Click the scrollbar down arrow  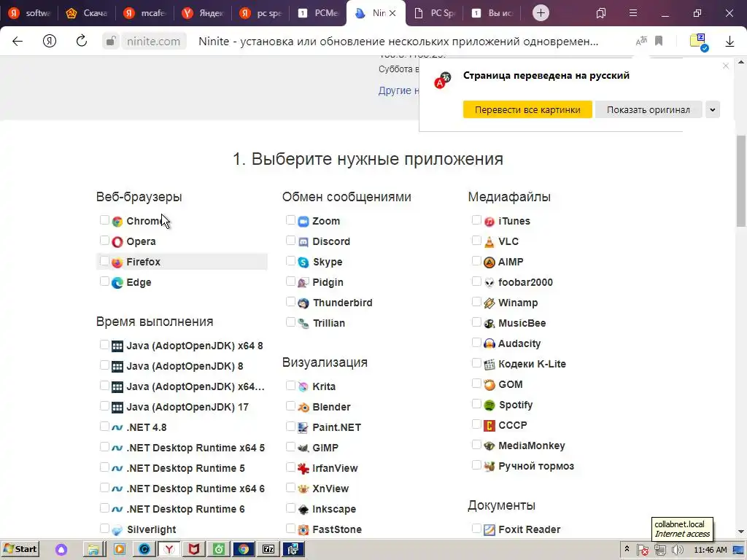[x=741, y=532]
